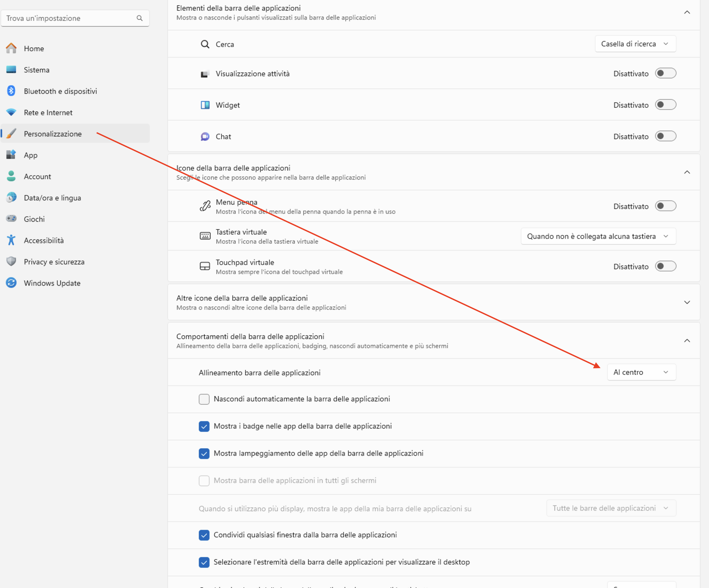Open the Cerca 'Casella di ricerca' dropdown

[635, 44]
